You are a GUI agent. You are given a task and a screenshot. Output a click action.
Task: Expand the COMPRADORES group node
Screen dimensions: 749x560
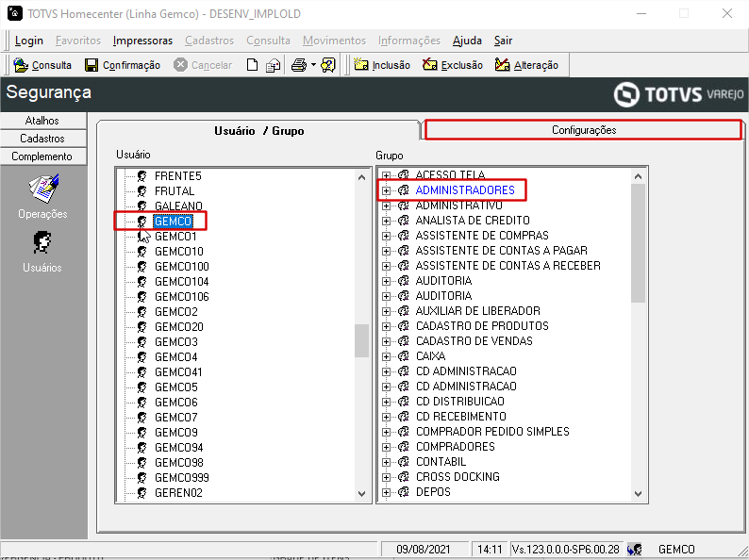point(386,447)
